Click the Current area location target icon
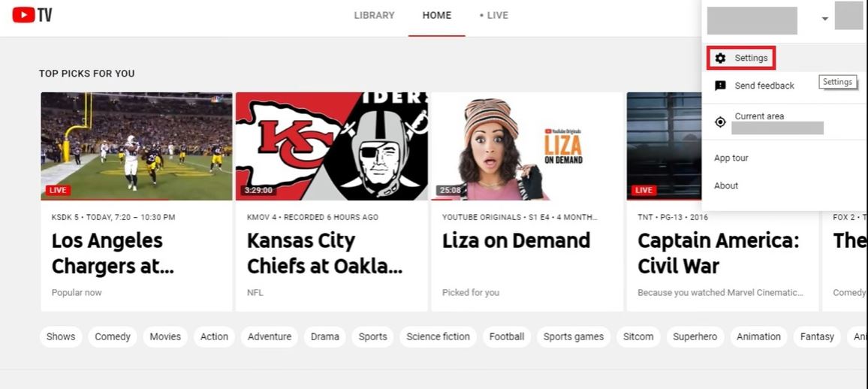The image size is (868, 389). pyautogui.click(x=720, y=122)
